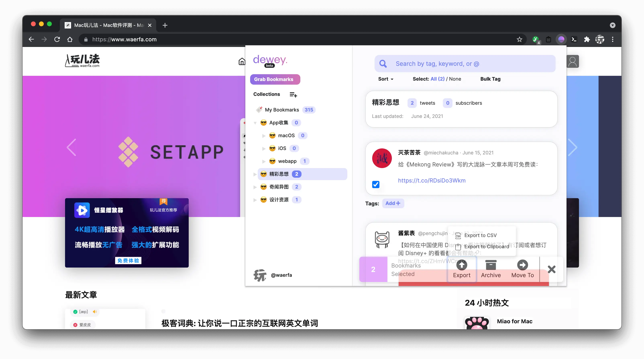Click Bulk Tag

tap(490, 79)
